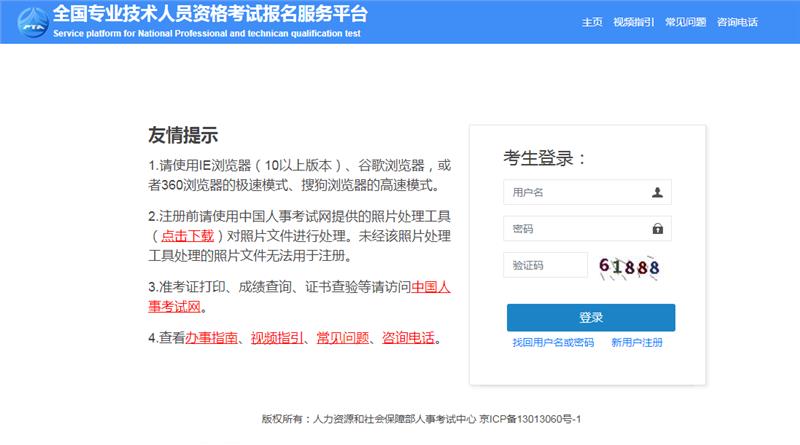Click the platform title 全国专业技术人员资格考试报名服务平台
This screenshot has width=800, height=445.
[210, 14]
